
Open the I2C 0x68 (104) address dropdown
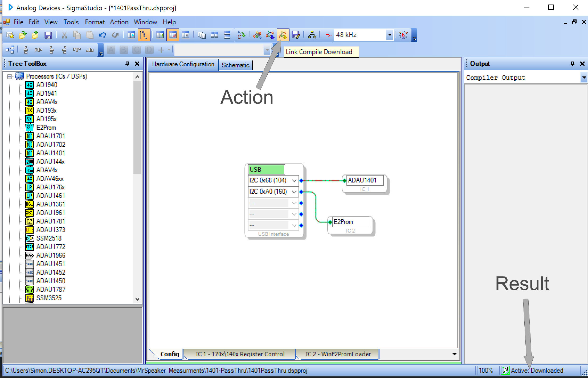294,181
